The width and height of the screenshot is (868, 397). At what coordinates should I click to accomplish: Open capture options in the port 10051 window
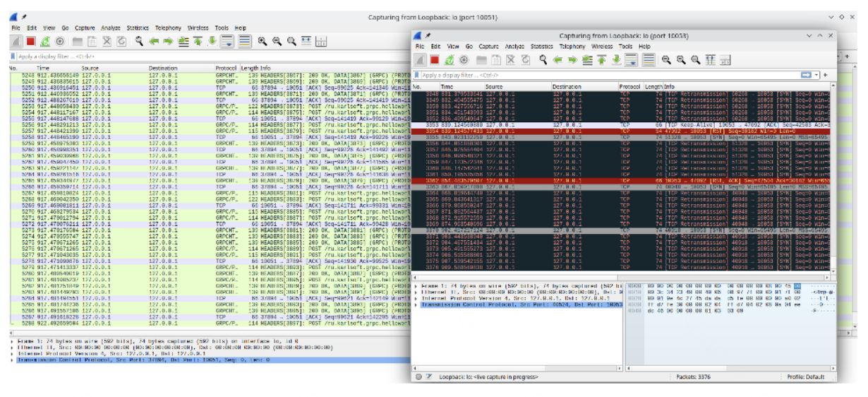pyautogui.click(x=59, y=42)
